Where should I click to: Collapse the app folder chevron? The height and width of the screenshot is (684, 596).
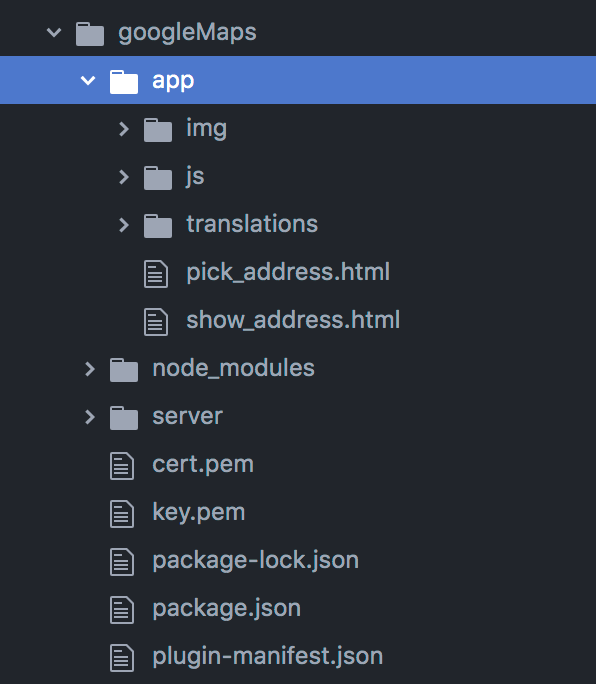(88, 80)
